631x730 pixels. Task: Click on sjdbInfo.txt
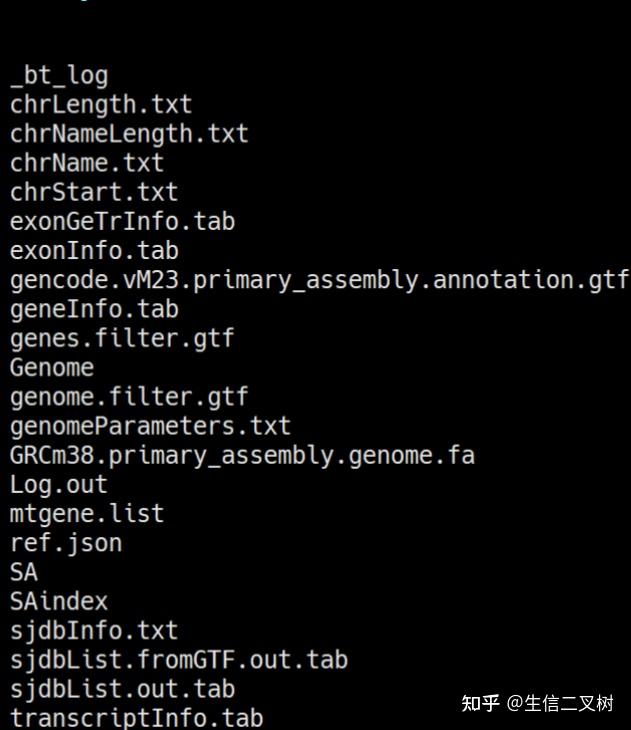click(94, 630)
